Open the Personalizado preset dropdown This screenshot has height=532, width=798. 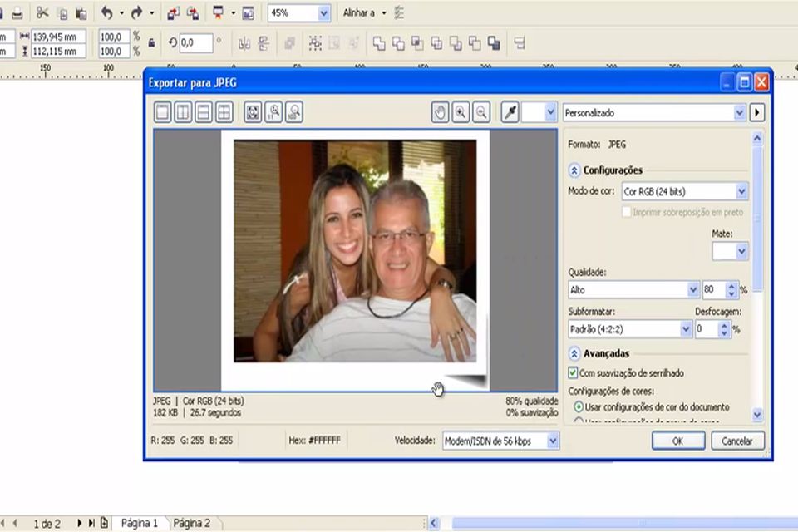(x=739, y=112)
